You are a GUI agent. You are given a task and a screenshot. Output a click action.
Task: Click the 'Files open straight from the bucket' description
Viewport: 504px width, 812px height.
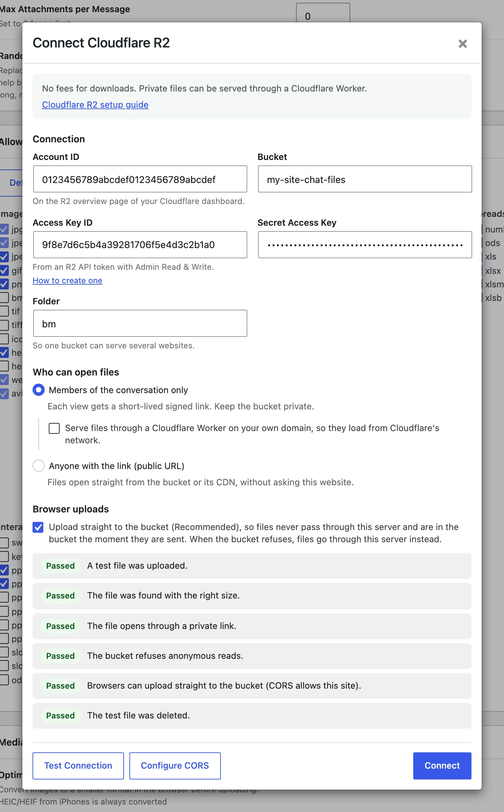(201, 482)
